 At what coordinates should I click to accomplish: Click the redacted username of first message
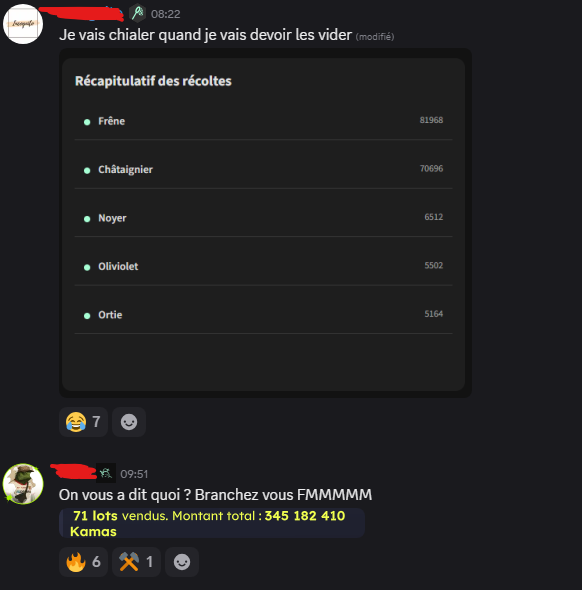coord(82,14)
